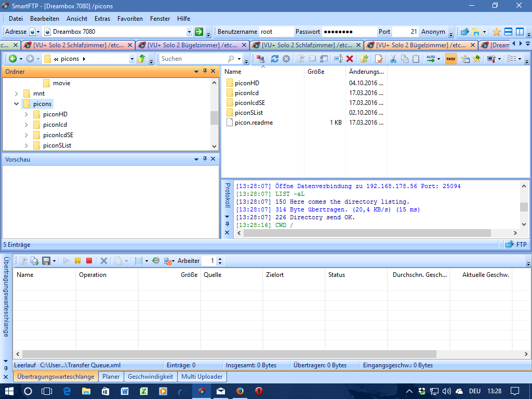Toggle the pin on the Vorschau panel
532x399 pixels.
tap(205, 159)
